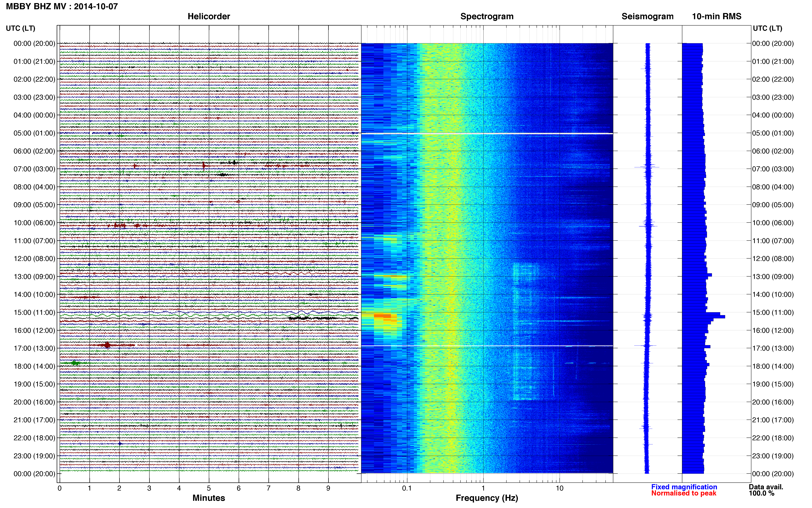The image size is (812, 508).
Task: Click helicorder time label '10:00 (06:00)'
Action: pos(34,223)
